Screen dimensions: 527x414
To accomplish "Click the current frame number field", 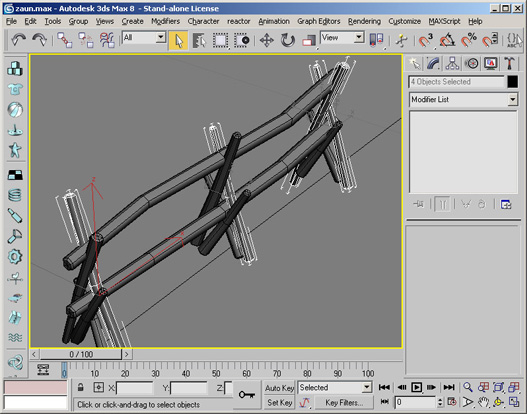I will (415, 402).
